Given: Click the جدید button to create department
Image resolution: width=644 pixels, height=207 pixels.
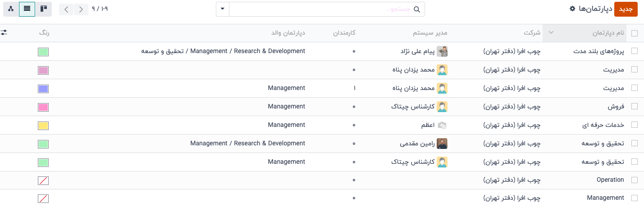Looking at the screenshot, I should click(626, 9).
